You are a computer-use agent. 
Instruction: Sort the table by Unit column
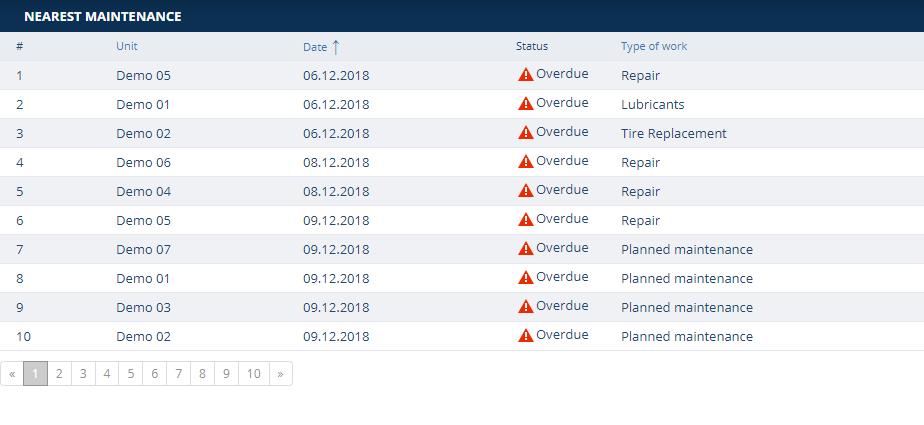coord(127,46)
